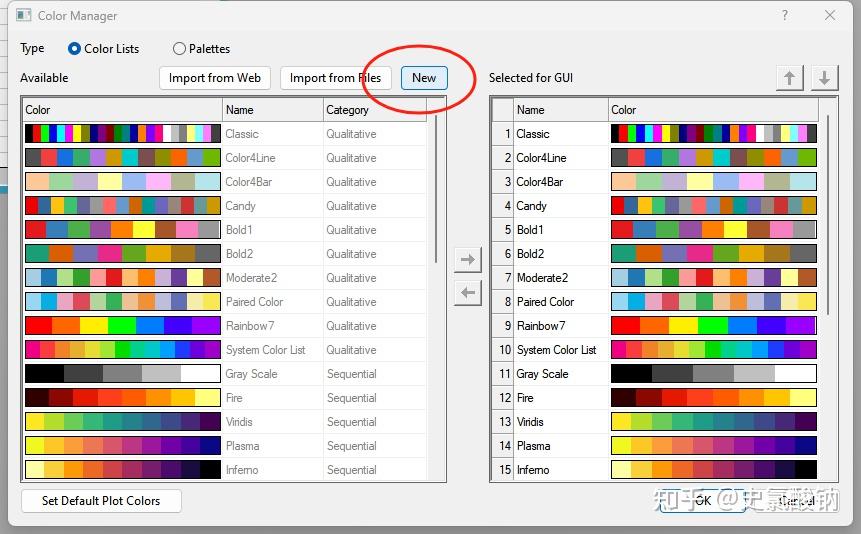Select Classic color strip in Available list

[x=122, y=134]
